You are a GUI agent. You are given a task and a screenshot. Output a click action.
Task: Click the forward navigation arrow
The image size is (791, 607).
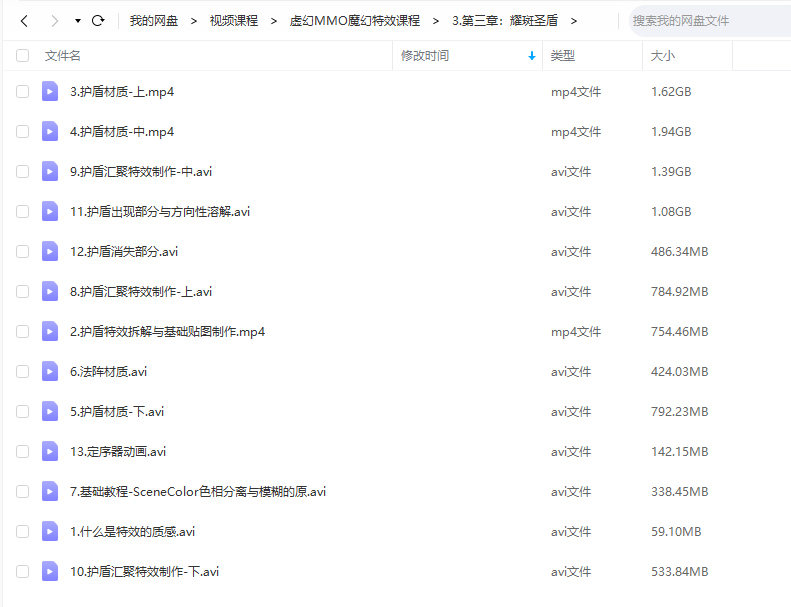coord(53,20)
